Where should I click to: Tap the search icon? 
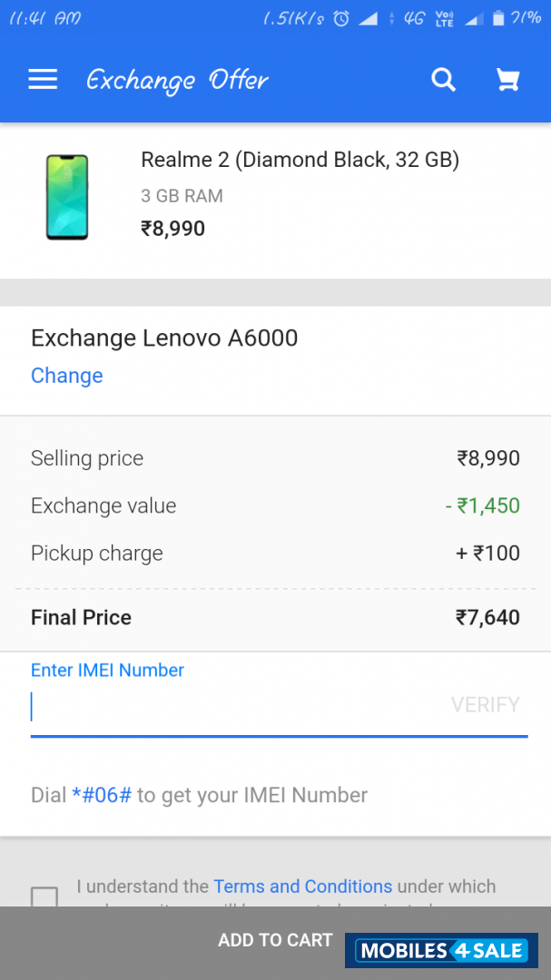coord(444,80)
